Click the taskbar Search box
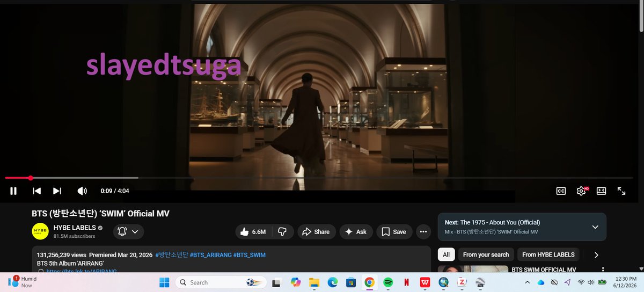 220,282
